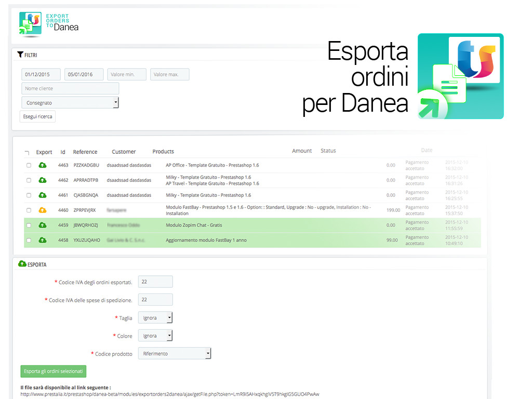This screenshot has height=399, width=532.
Task: Edit Codice IVA delle spese di spedizione field
Action: tap(155, 300)
